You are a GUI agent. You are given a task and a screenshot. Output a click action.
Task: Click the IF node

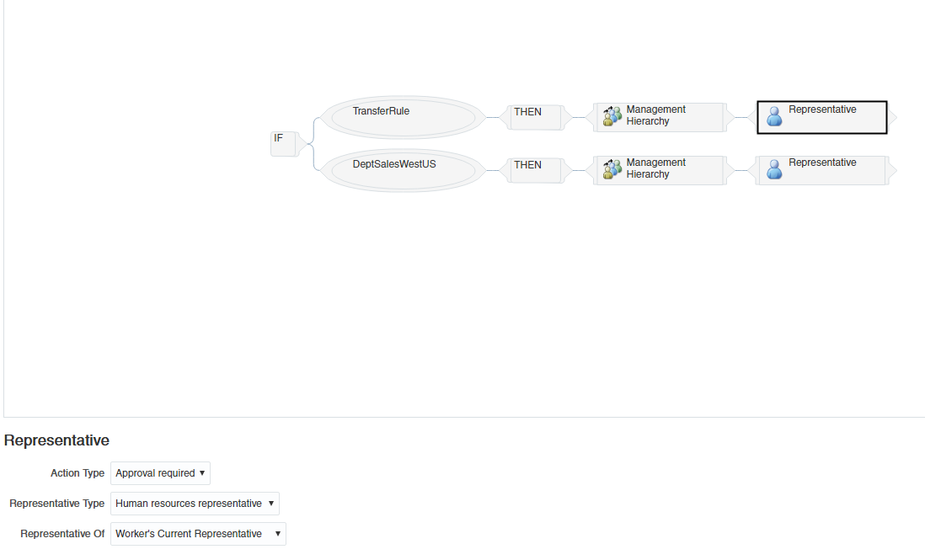[x=284, y=144]
